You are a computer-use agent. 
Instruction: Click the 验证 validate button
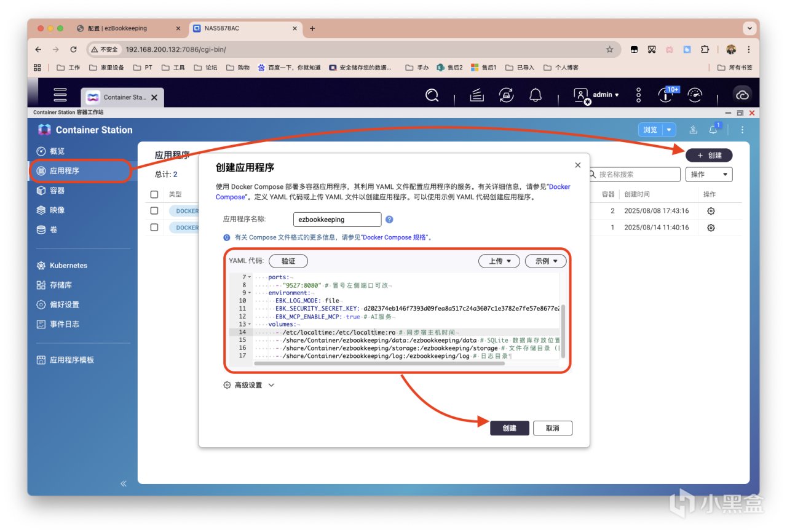click(x=288, y=261)
